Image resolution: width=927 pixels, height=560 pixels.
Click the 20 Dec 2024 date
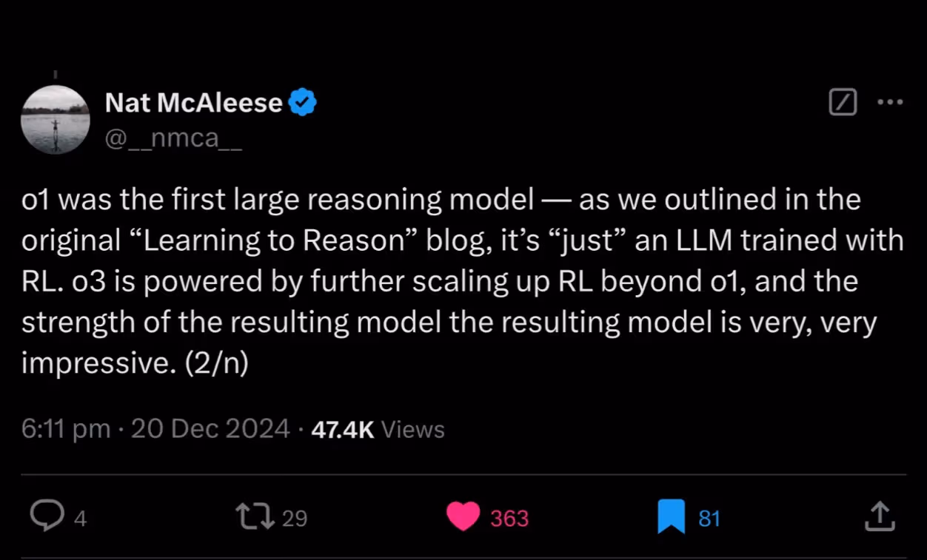pos(210,429)
